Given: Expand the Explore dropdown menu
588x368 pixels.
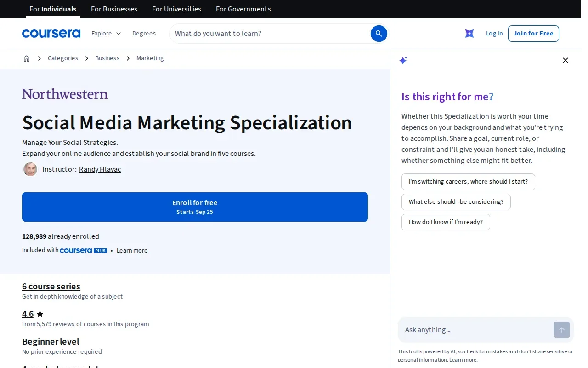Looking at the screenshot, I should (106, 34).
